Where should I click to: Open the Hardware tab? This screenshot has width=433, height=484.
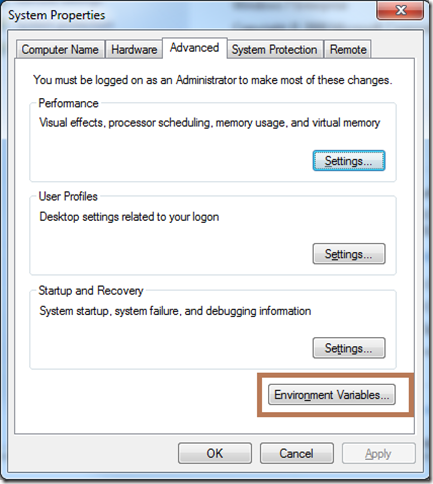(134, 49)
